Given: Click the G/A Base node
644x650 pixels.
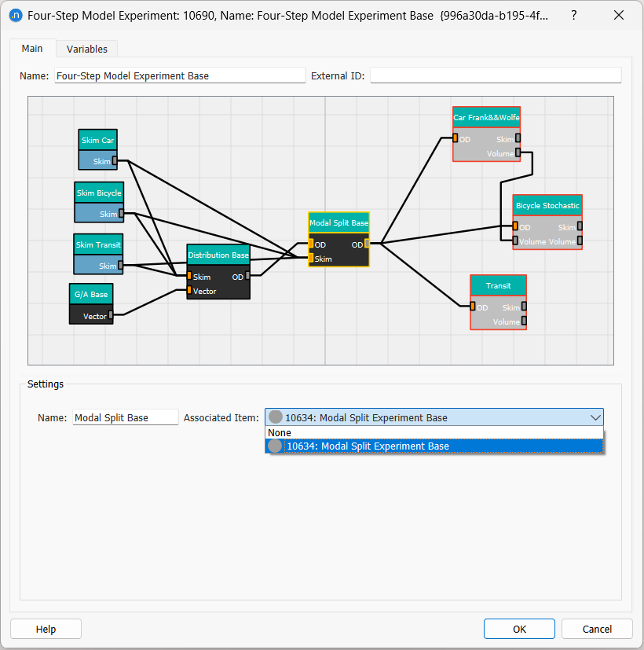Looking at the screenshot, I should (90, 294).
